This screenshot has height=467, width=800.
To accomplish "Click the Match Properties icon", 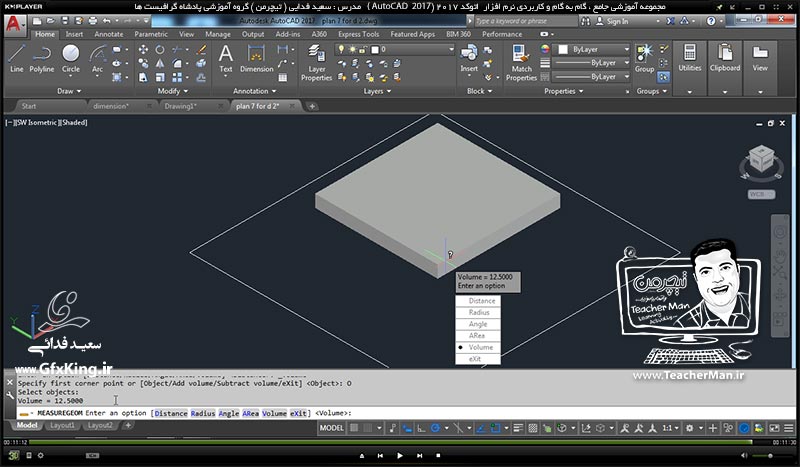I will tap(521, 63).
